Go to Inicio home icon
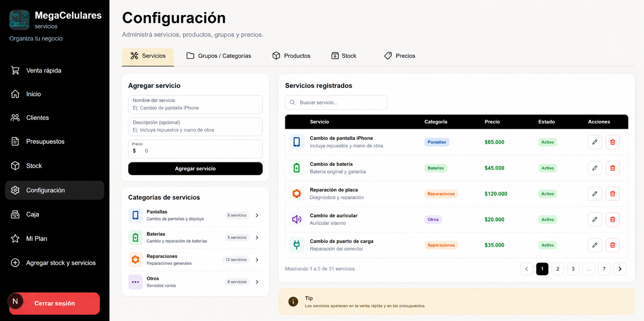644x321 pixels. pyautogui.click(x=15, y=94)
